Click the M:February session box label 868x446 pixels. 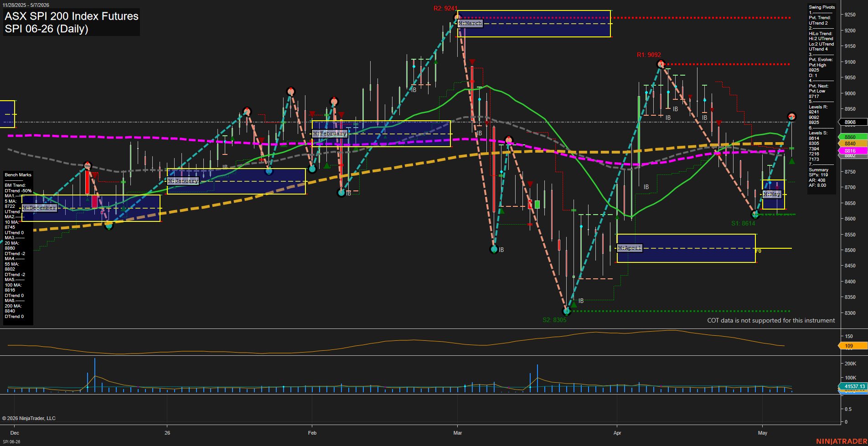tap(330, 133)
